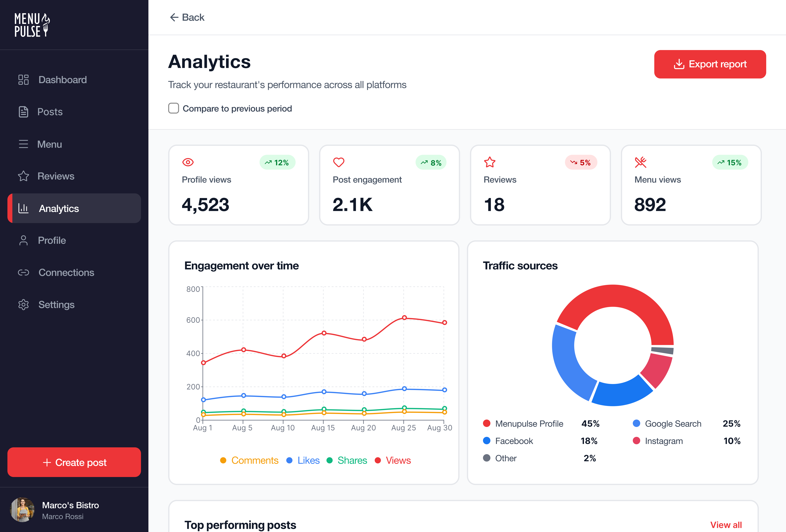Open the Connections chain-link icon
Screen dimensions: 786x532
(x=23, y=272)
